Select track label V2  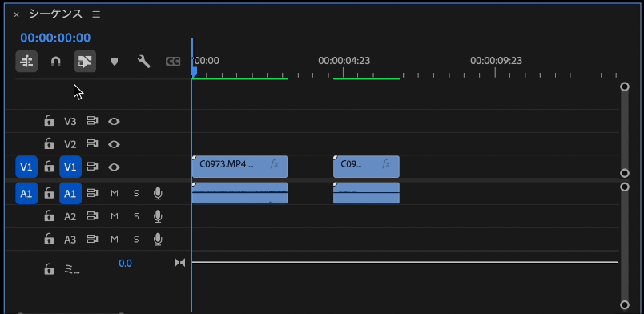click(x=70, y=144)
